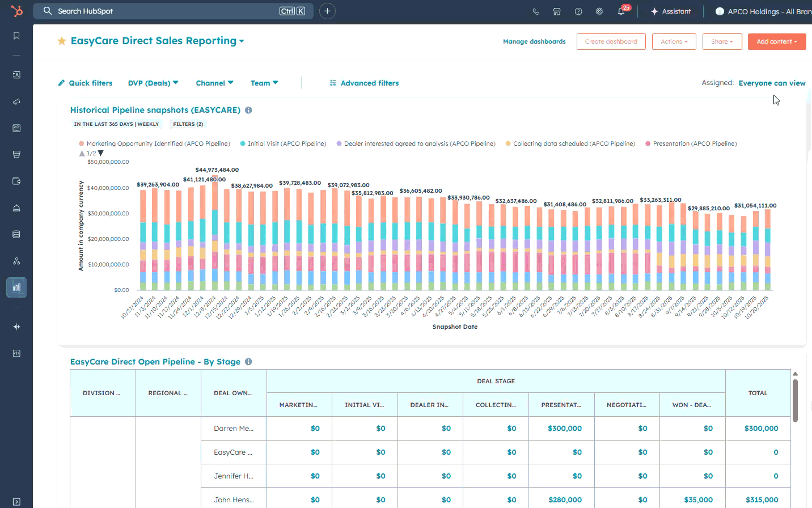Click Marketing Opportunity Identified legend color dot
The width and height of the screenshot is (812, 508).
pyautogui.click(x=82, y=143)
